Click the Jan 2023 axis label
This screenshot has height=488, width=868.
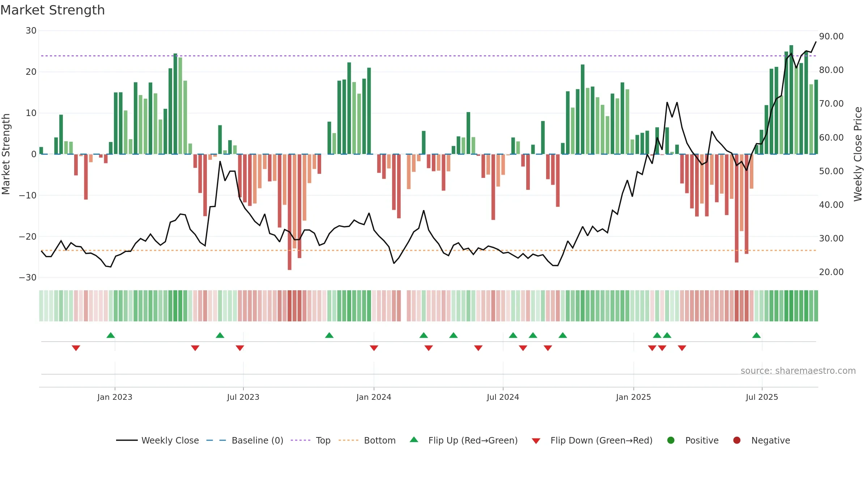click(115, 397)
